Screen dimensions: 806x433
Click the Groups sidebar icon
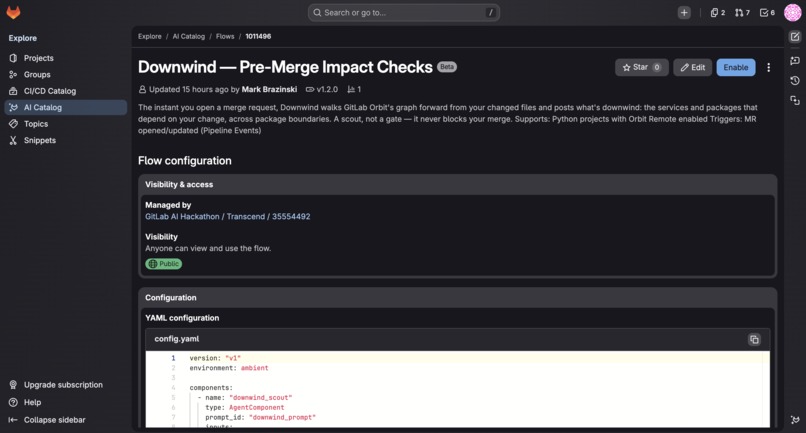[x=13, y=75]
